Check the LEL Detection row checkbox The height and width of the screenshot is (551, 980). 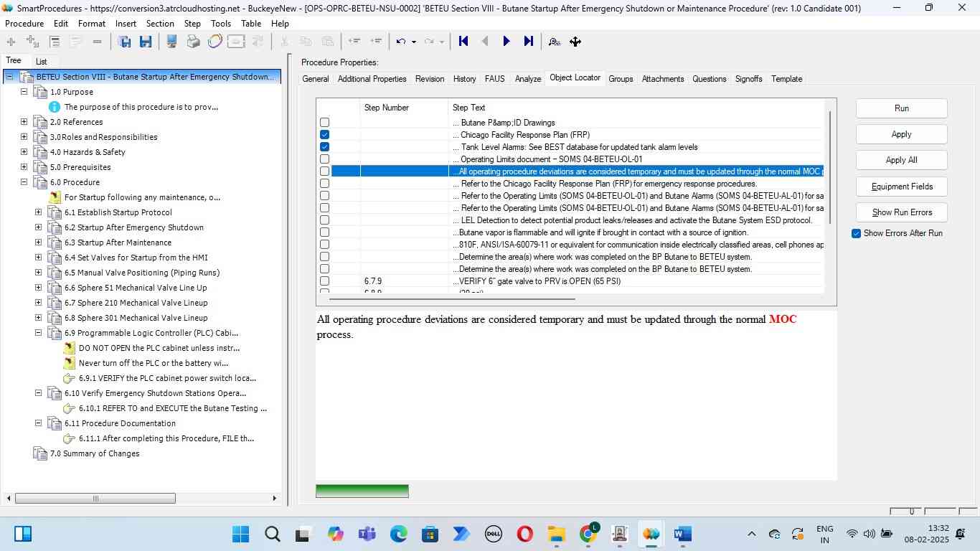tap(325, 220)
